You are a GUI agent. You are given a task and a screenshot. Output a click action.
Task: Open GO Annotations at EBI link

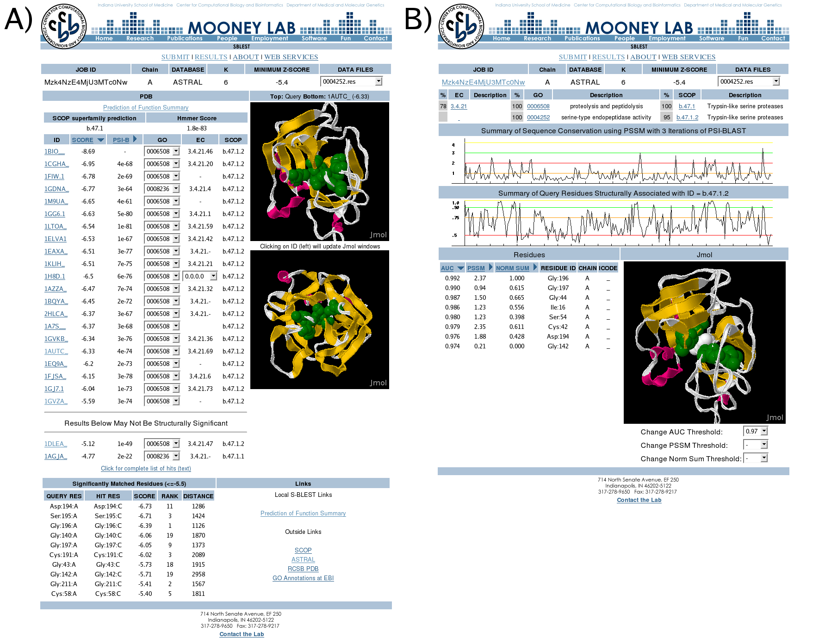click(303, 578)
